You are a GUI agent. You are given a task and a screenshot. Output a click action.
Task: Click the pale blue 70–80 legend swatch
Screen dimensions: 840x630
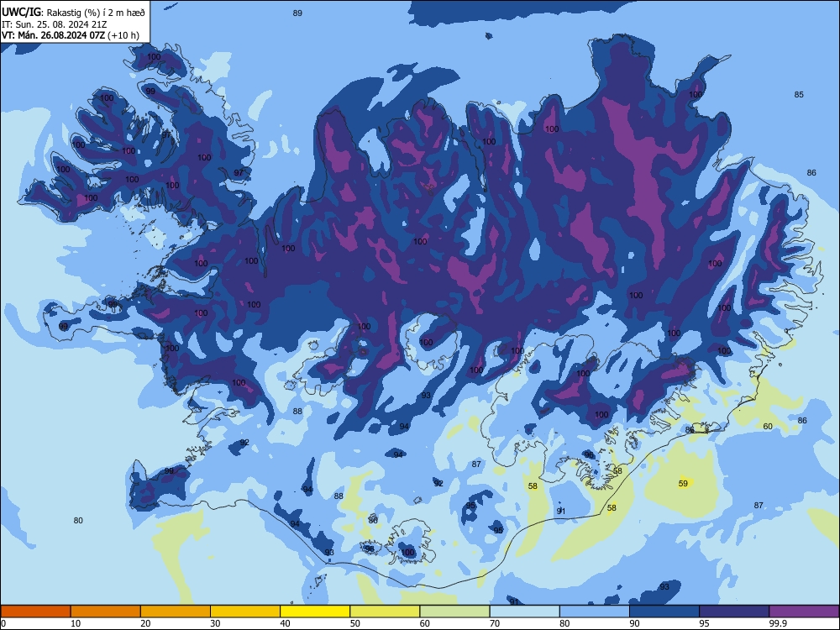coord(524,612)
